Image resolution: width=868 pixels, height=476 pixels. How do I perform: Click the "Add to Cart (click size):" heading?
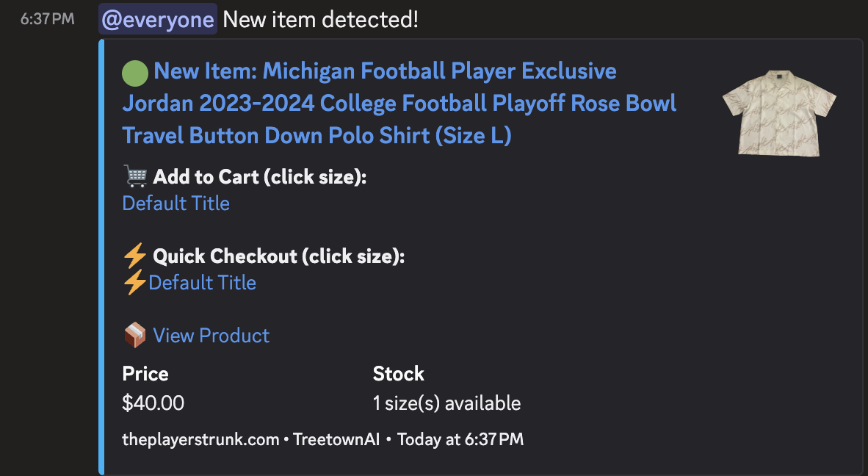click(x=259, y=177)
